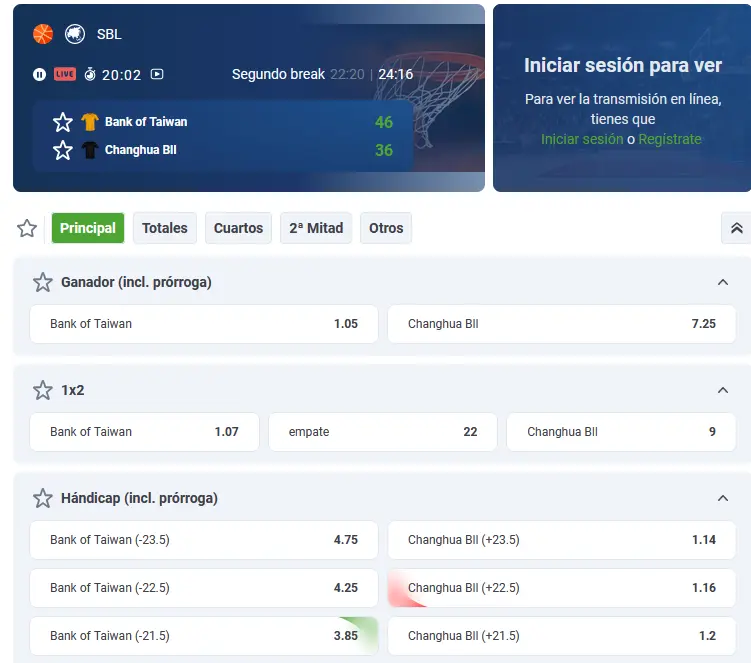Toggle favorite star for Ganador market
The height and width of the screenshot is (663, 751).
[42, 282]
